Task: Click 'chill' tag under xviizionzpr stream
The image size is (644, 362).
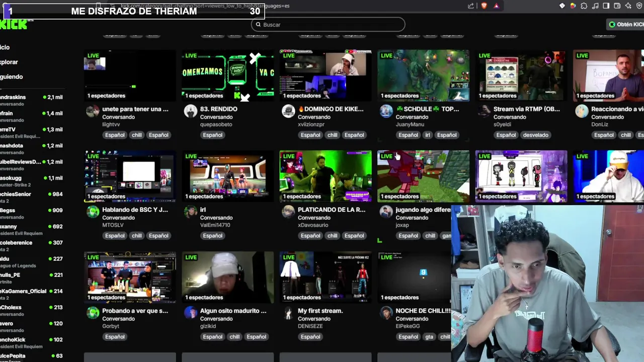Action: click(x=332, y=135)
